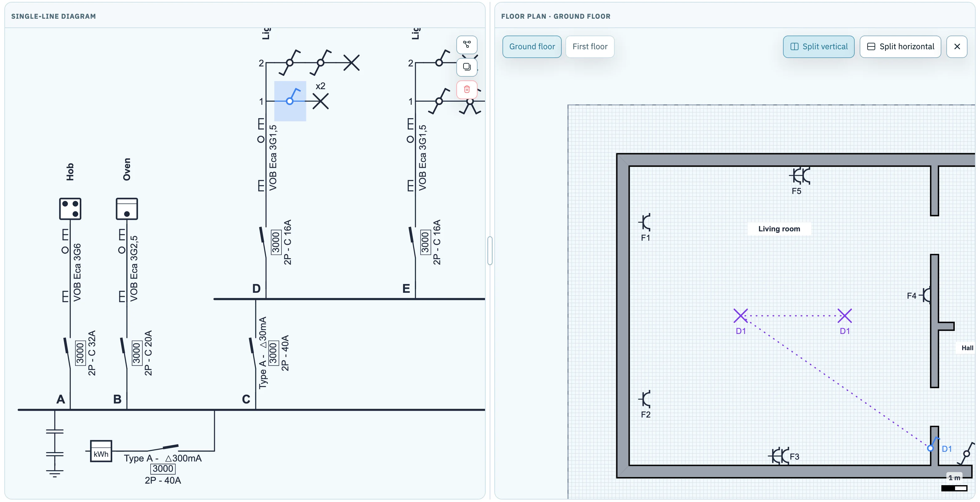Screen dimensions: 980x502
Task: Switch to the First floor tab
Action: [x=590, y=46]
